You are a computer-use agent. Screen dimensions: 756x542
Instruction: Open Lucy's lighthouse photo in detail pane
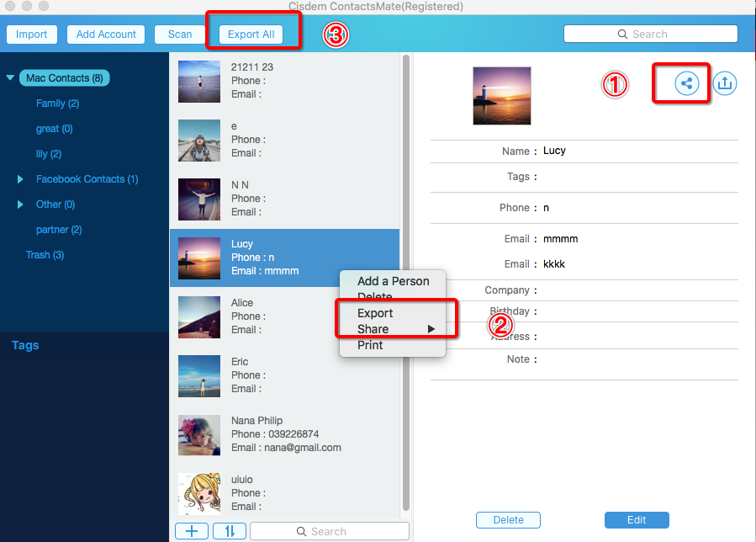coord(502,96)
